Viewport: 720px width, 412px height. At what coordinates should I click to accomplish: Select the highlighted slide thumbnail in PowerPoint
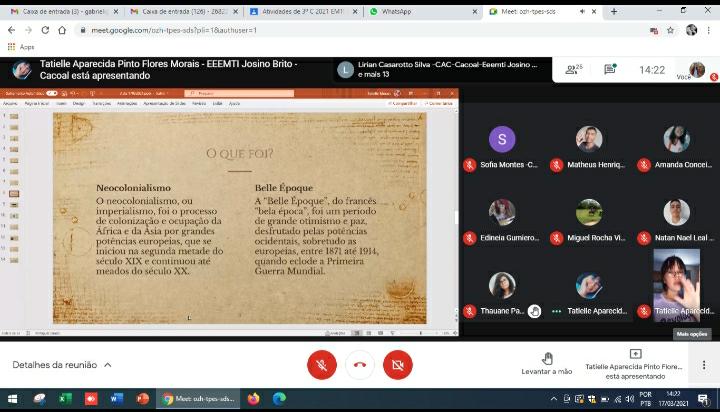coord(14,194)
